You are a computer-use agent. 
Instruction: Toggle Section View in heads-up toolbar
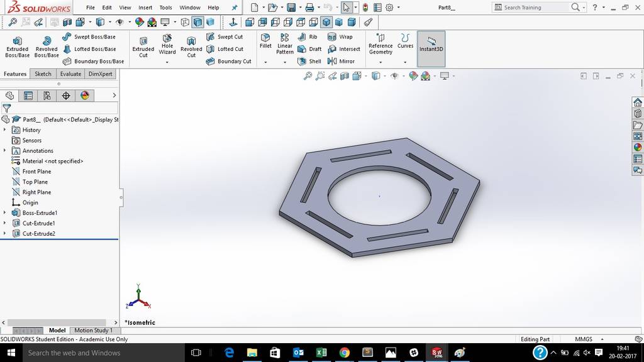click(345, 76)
